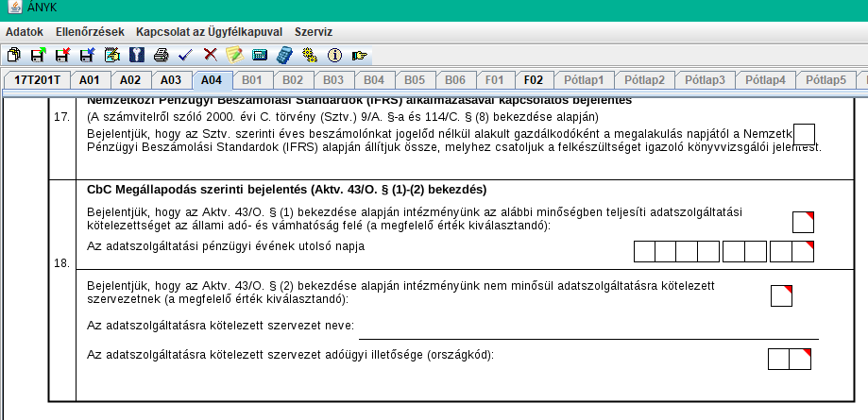Click the yellow note with pencil icon
Viewport: 868px width, 420px height.
pyautogui.click(x=234, y=55)
